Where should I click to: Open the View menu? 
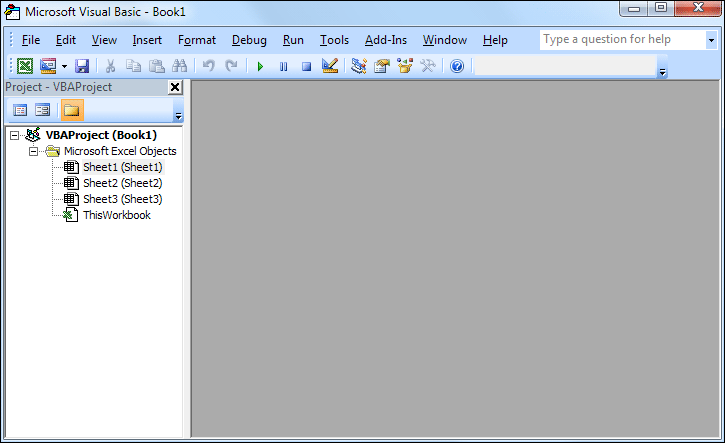[x=104, y=40]
